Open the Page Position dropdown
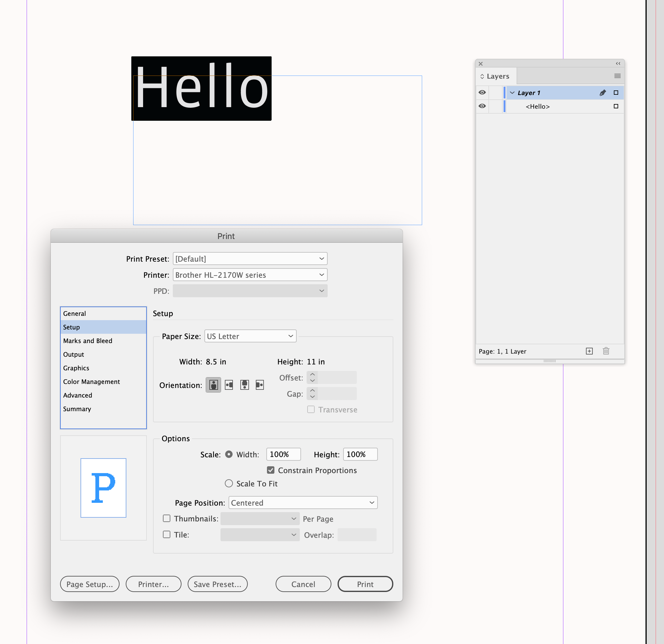Screen dimensions: 664x644 pos(303,503)
